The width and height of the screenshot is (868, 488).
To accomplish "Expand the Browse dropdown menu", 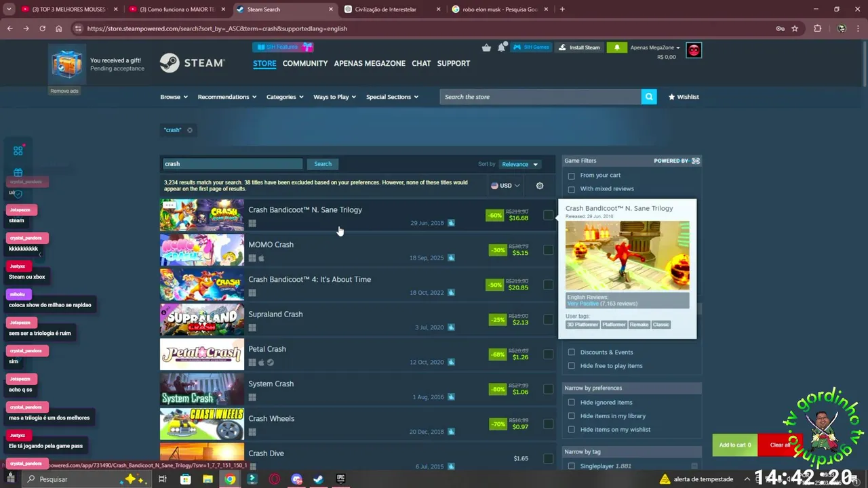I will pos(174,97).
